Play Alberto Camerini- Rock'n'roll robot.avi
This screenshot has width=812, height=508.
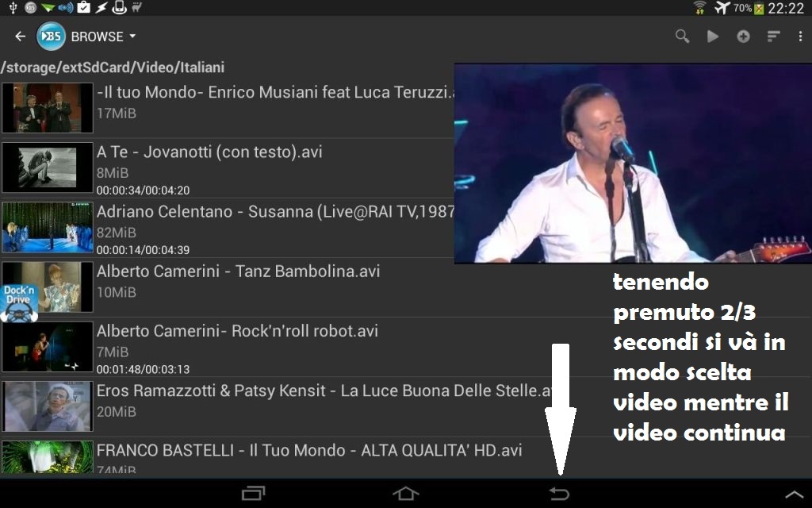(x=237, y=331)
